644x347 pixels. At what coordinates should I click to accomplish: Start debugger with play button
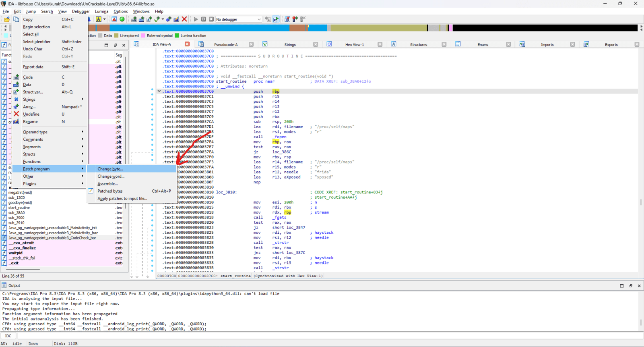click(196, 19)
